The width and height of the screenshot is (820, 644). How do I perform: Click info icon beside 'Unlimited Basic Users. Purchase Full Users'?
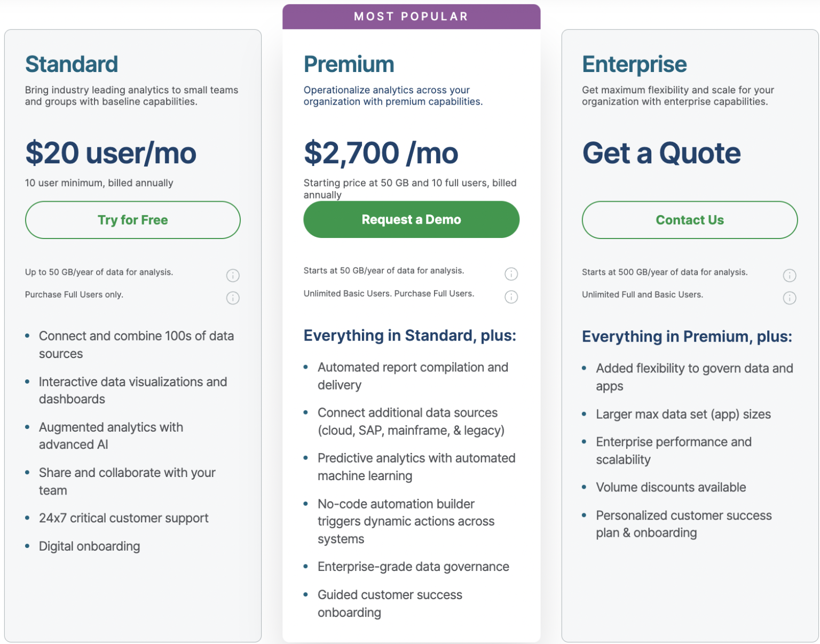pyautogui.click(x=511, y=297)
